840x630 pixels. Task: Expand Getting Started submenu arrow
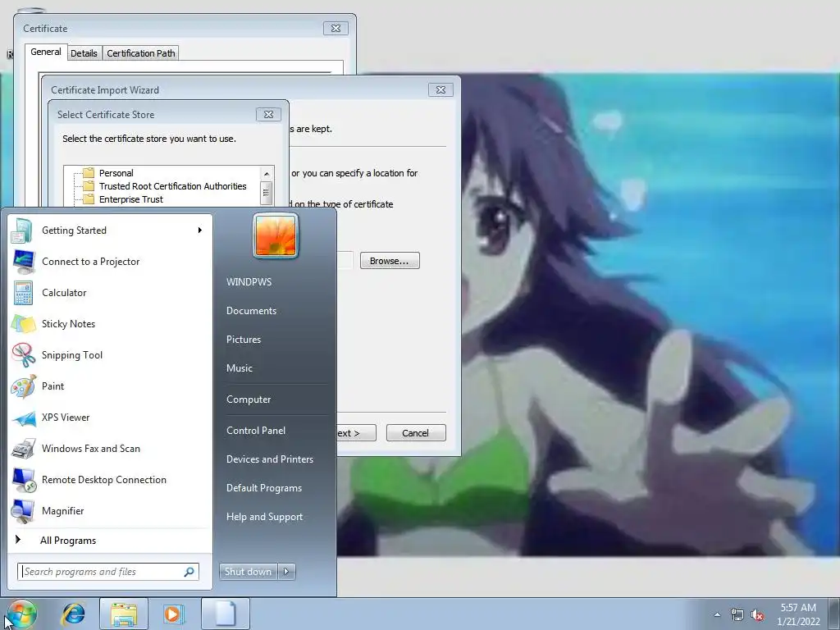(200, 231)
